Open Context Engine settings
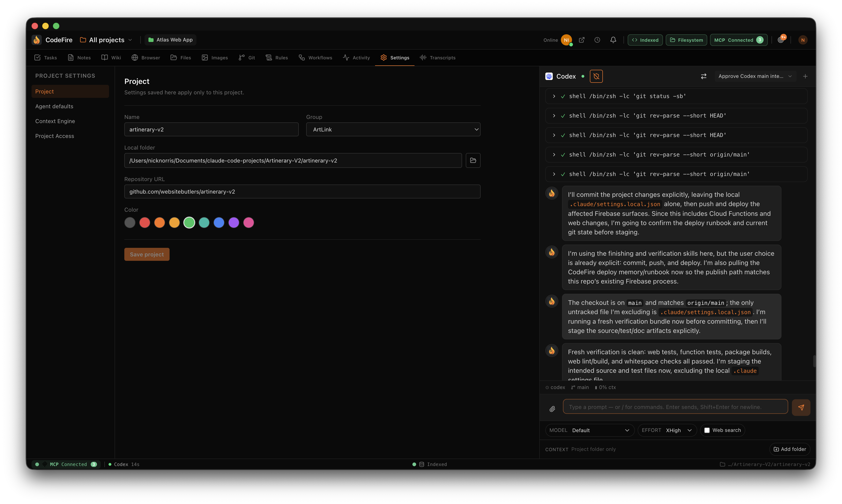Viewport: 842px width, 504px height. point(70,121)
